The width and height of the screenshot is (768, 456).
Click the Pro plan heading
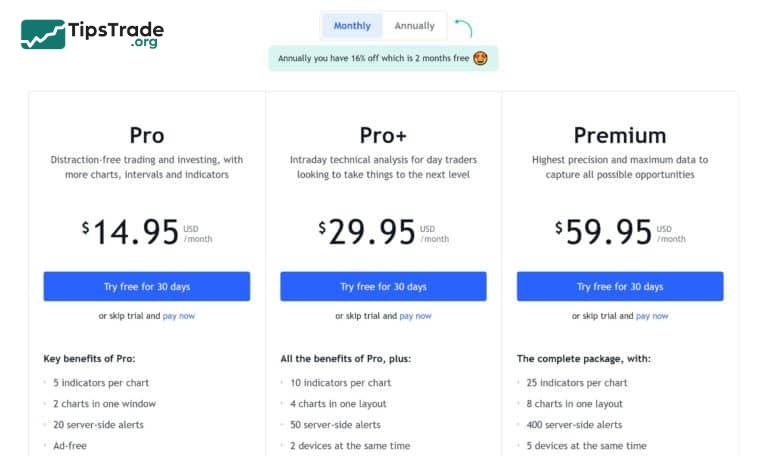coord(147,135)
